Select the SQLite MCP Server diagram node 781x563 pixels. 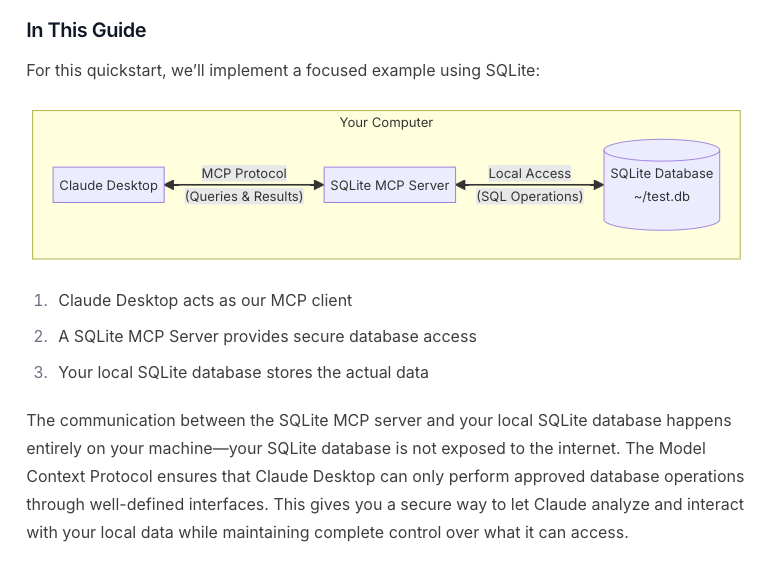(x=389, y=185)
